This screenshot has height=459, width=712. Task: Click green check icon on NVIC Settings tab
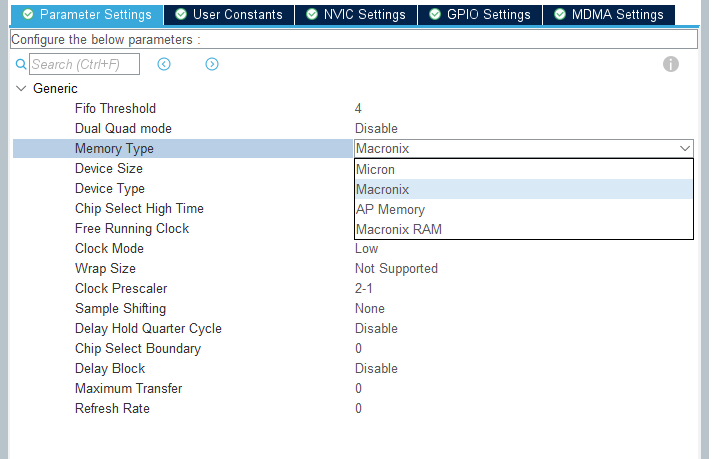point(312,15)
